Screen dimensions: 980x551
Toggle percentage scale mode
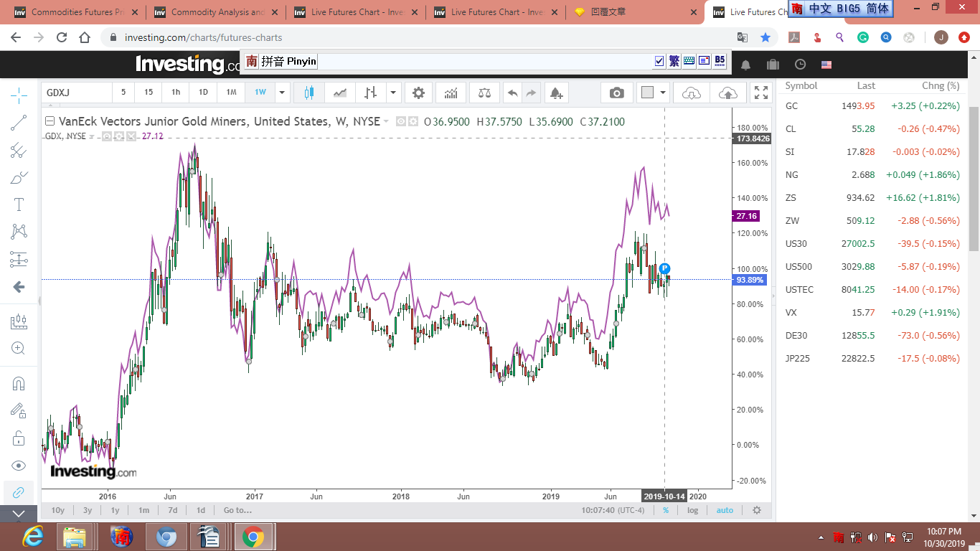(x=666, y=510)
